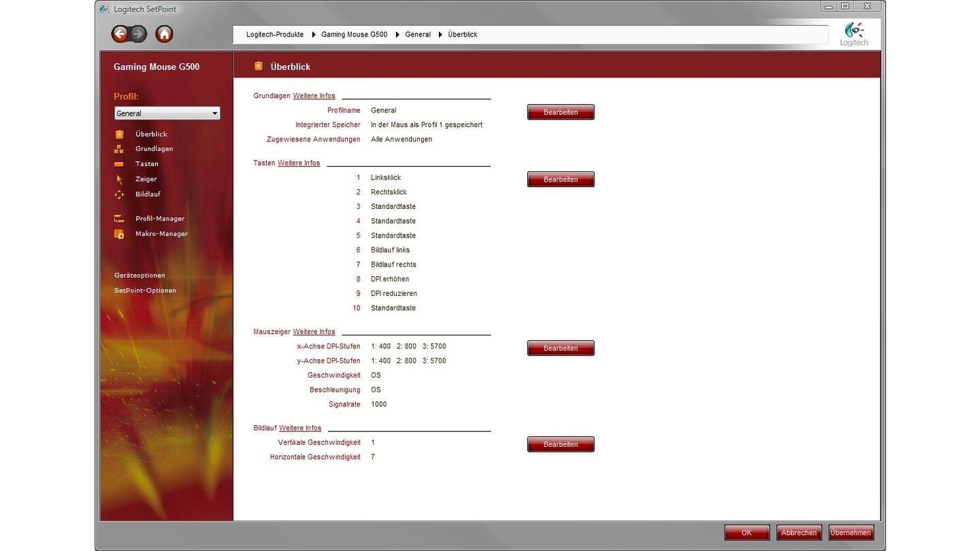Screen dimensions: 980x551
Task: Click the Abbrechen button
Action: click(x=799, y=533)
